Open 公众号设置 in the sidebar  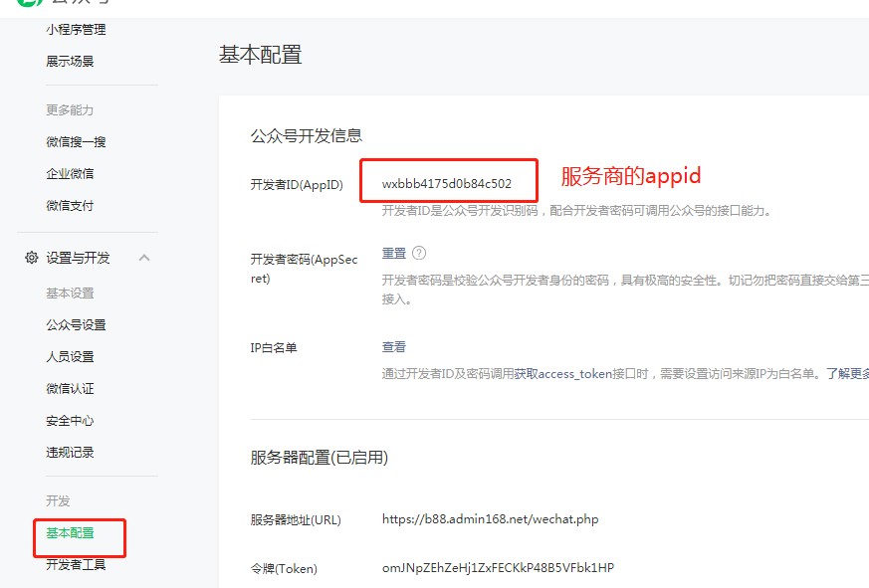point(76,324)
